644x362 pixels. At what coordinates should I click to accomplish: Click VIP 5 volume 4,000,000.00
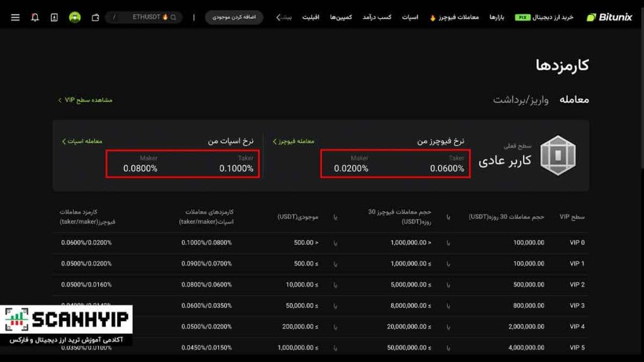pyautogui.click(x=526, y=348)
